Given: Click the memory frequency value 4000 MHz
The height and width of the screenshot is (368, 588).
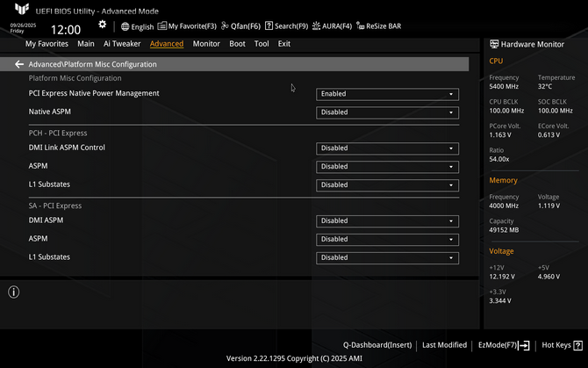Looking at the screenshot, I should (x=504, y=206).
